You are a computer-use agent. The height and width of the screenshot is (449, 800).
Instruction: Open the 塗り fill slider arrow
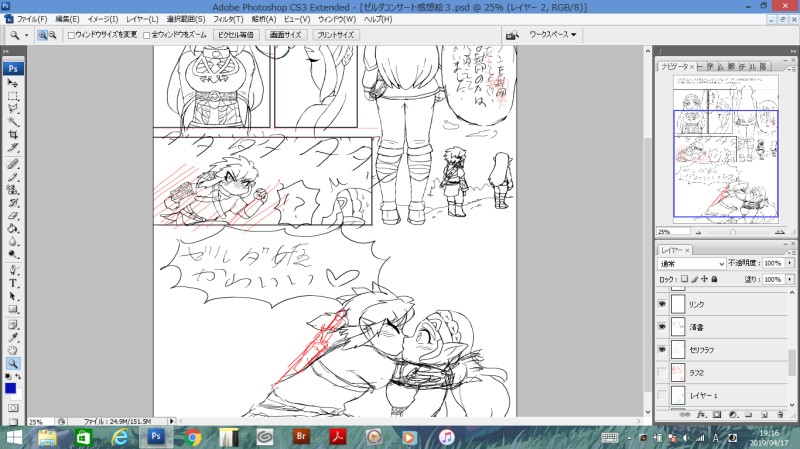[x=790, y=280]
